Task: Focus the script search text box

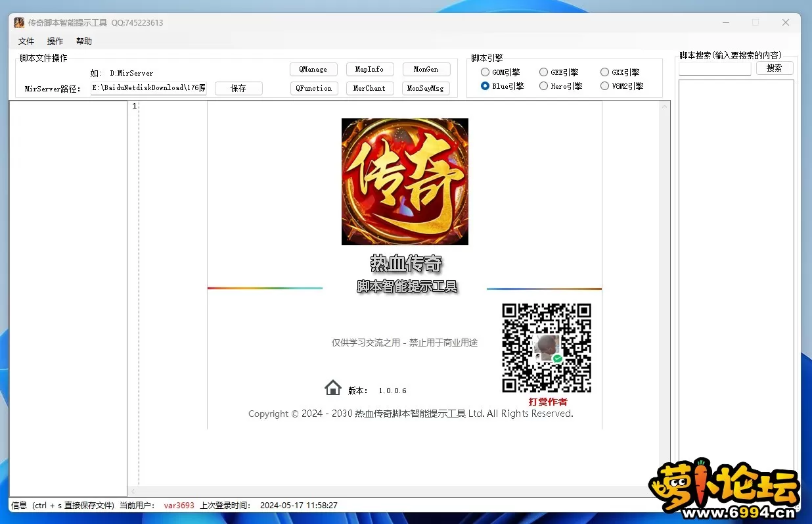Action: (715, 68)
